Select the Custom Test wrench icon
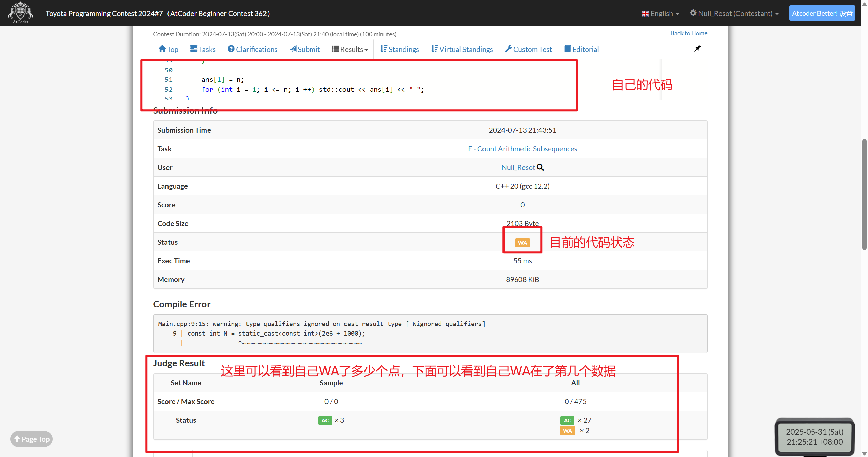868x457 pixels. (x=508, y=49)
